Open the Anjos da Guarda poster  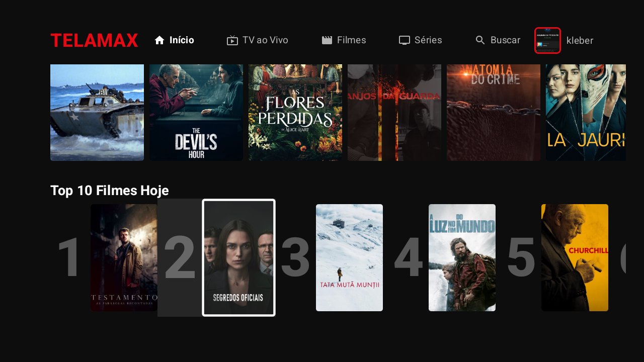[x=394, y=113]
